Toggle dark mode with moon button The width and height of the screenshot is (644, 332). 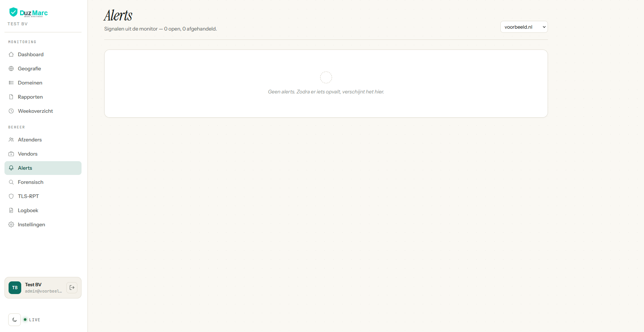click(15, 320)
